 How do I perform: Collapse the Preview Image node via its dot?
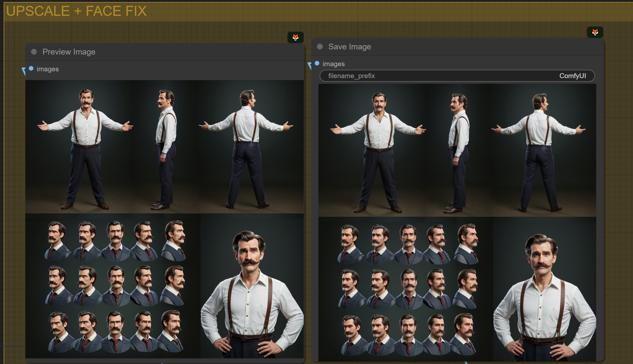pyautogui.click(x=34, y=52)
